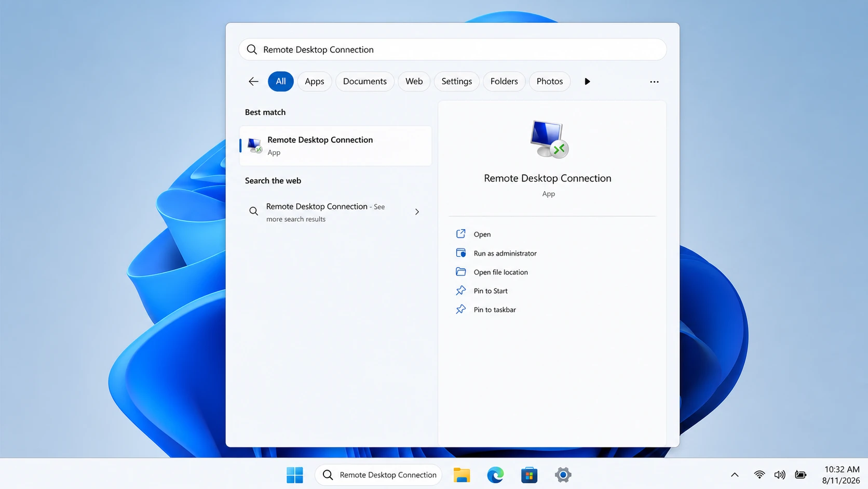Choose Open file location
The image size is (868, 489).
click(500, 272)
